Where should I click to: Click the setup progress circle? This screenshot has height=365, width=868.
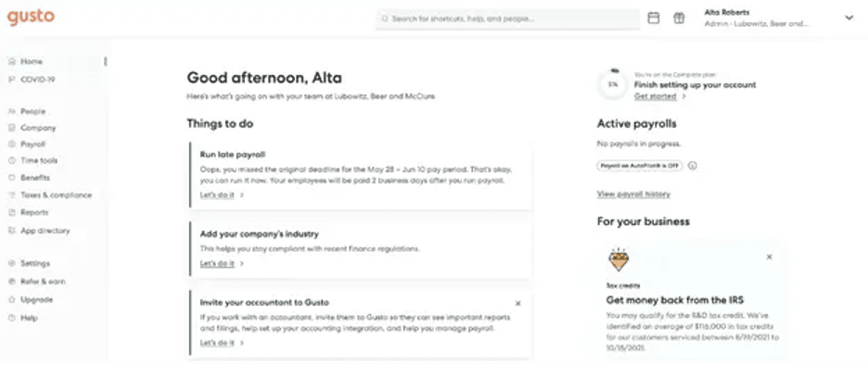[x=613, y=84]
